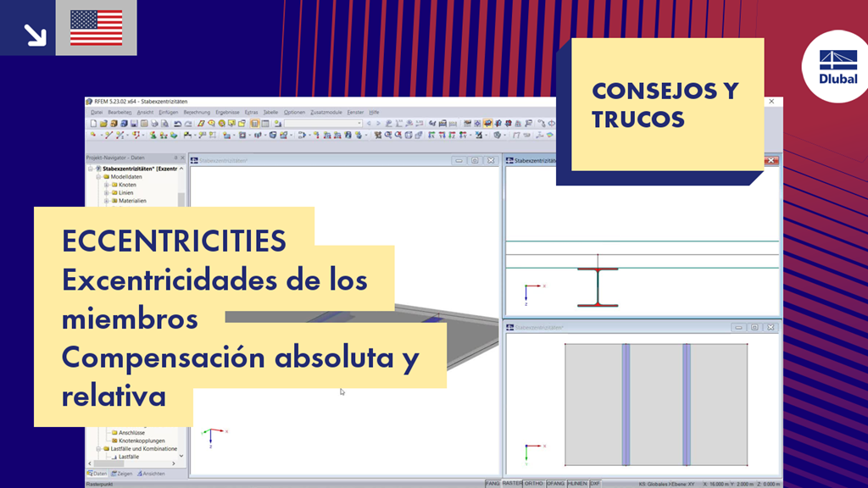Expand the Linien tree node

click(106, 193)
